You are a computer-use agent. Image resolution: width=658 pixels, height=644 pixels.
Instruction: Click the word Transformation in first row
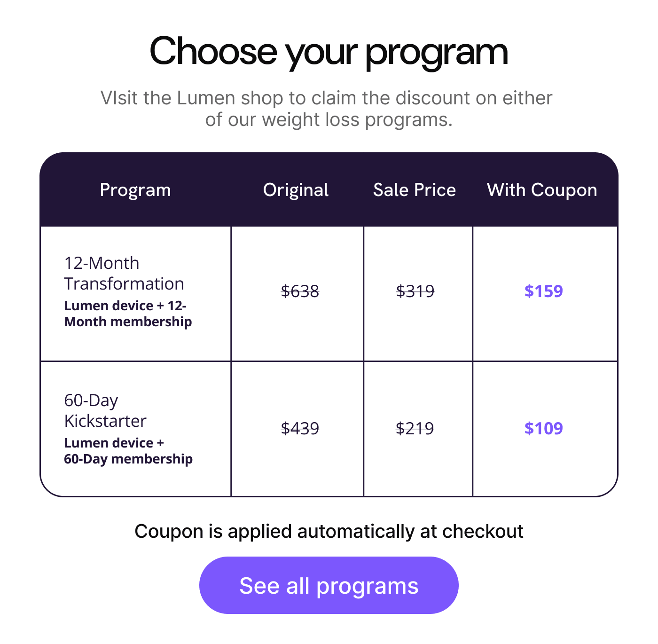[x=124, y=284]
